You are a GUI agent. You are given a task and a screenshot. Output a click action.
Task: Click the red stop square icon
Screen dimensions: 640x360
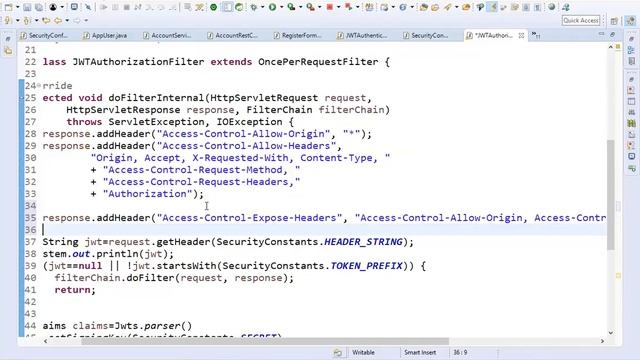pyautogui.click(x=330, y=7)
